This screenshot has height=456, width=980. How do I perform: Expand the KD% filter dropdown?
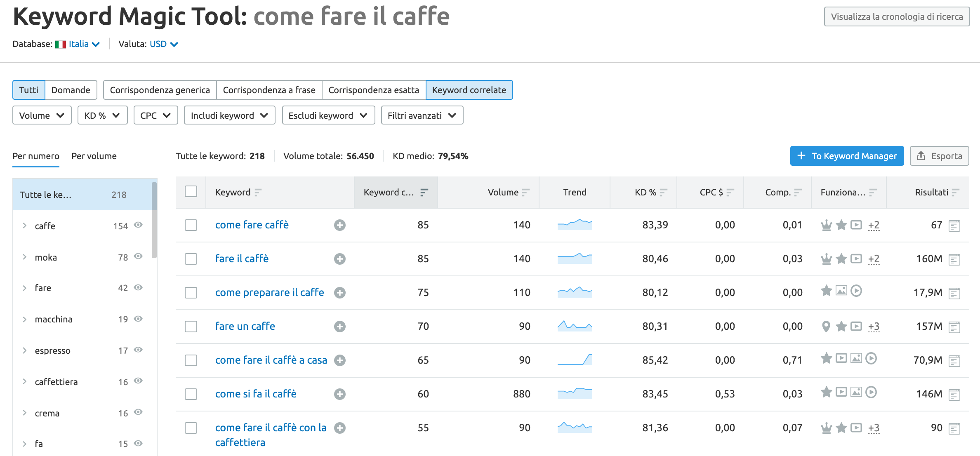[101, 115]
